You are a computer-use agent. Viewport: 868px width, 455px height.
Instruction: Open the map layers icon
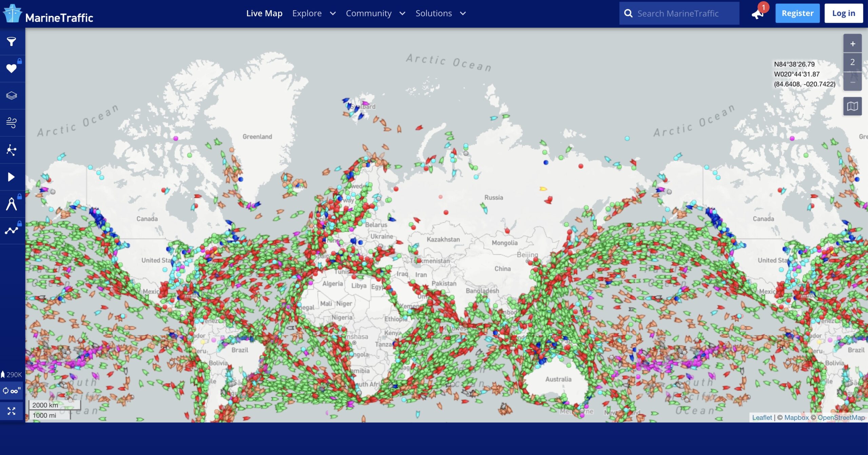[12, 96]
